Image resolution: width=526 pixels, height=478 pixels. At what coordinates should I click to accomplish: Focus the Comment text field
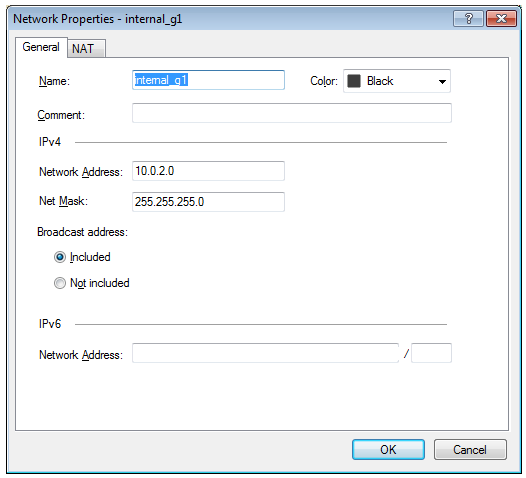[x=292, y=113]
